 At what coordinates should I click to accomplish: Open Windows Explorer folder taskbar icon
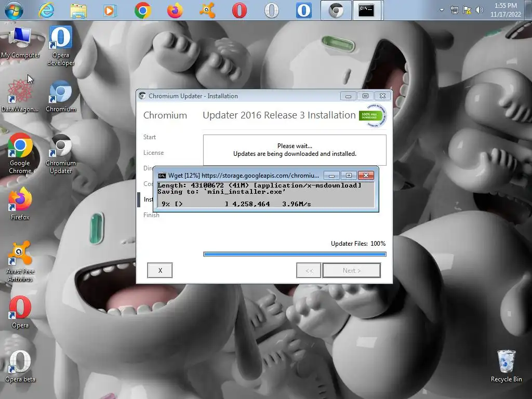click(78, 10)
